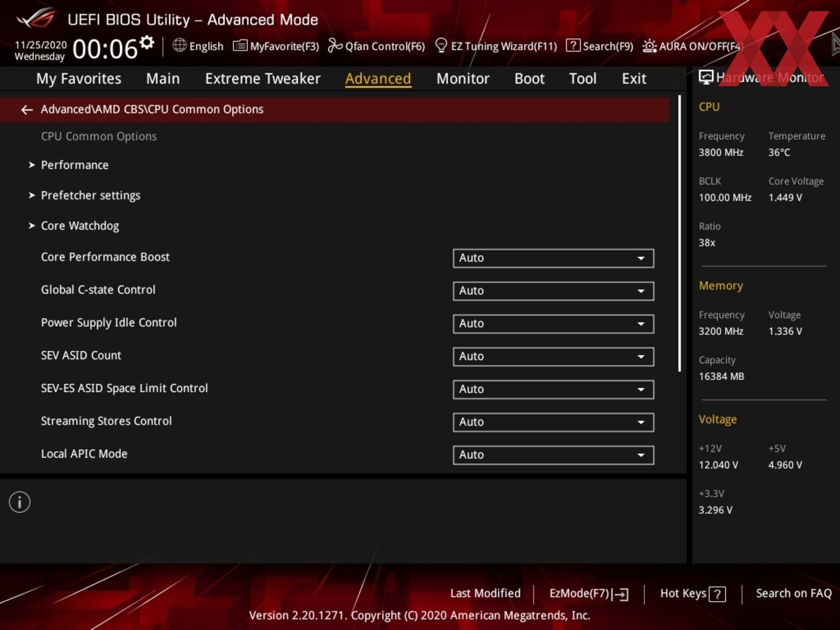Open Search(F9) tool
840x630 pixels.
click(x=600, y=46)
